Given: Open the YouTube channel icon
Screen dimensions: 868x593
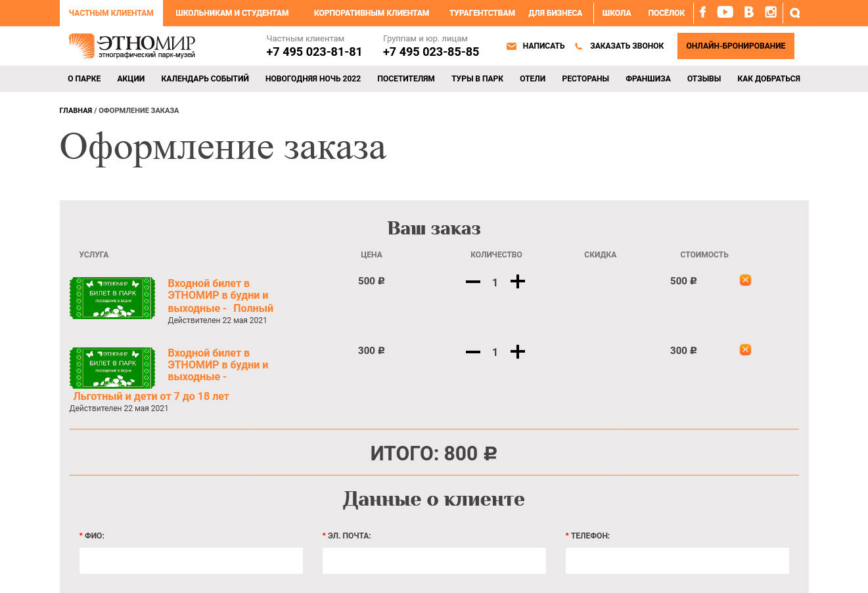Looking at the screenshot, I should pos(725,12).
